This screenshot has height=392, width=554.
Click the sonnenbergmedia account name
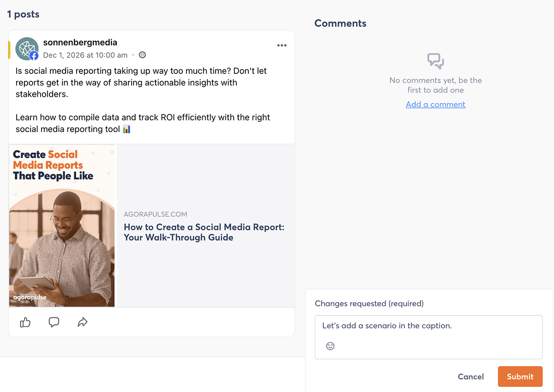pyautogui.click(x=80, y=42)
